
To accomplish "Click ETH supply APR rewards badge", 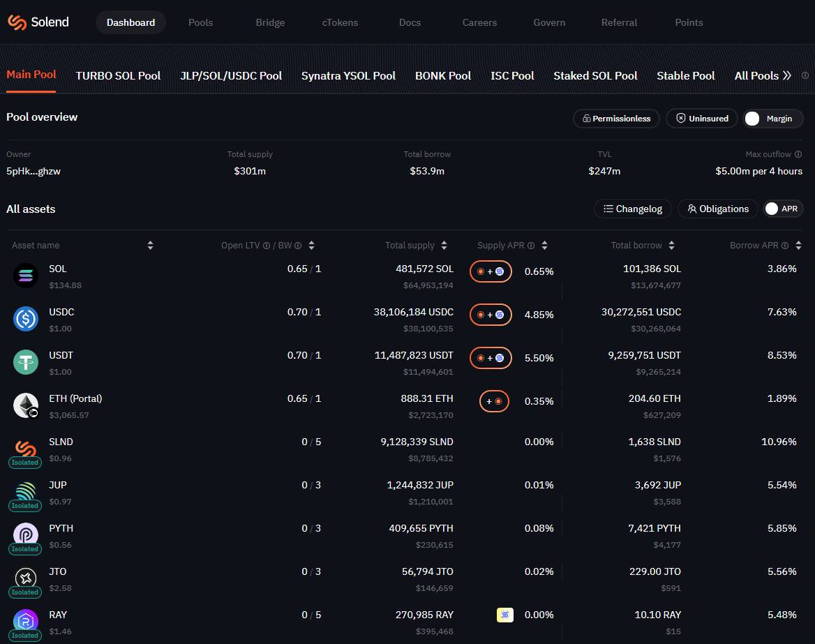I will coord(494,400).
